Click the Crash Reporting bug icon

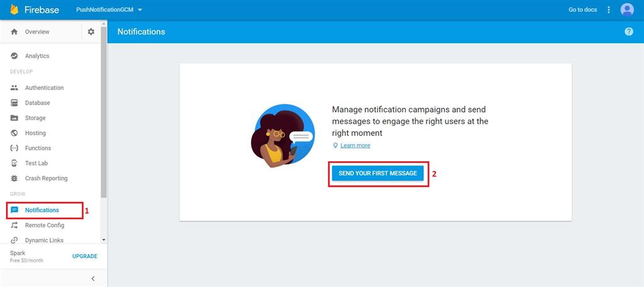[14, 178]
